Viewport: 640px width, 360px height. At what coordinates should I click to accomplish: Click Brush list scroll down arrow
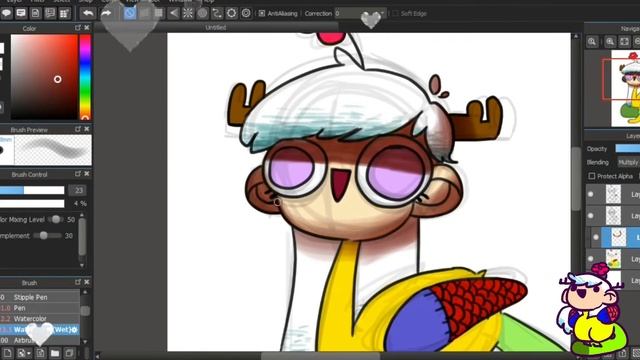[85, 342]
